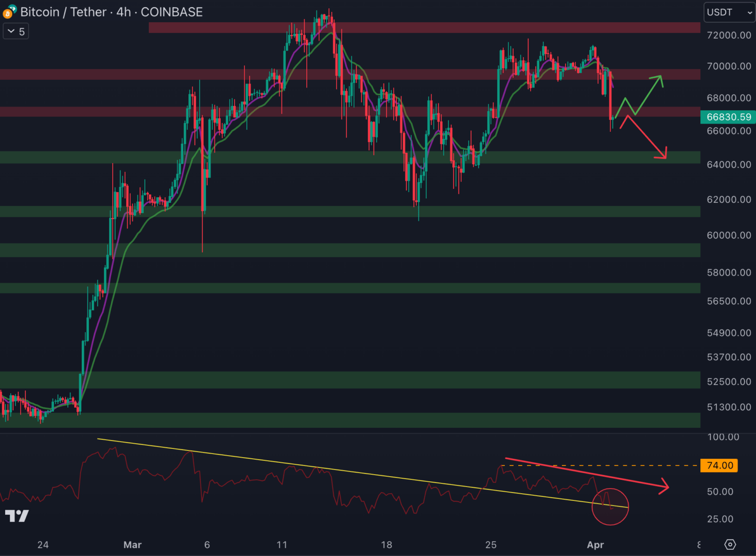Select the red descending arrow above RSI

click(x=587, y=472)
